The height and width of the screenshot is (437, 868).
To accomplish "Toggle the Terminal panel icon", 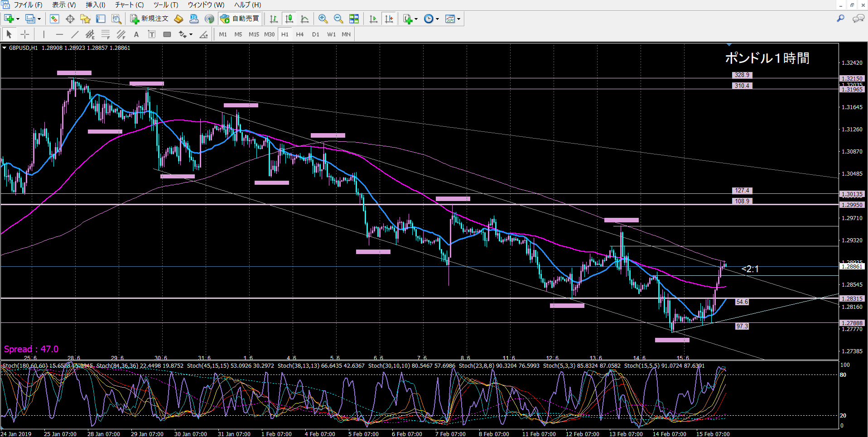I will [x=101, y=19].
